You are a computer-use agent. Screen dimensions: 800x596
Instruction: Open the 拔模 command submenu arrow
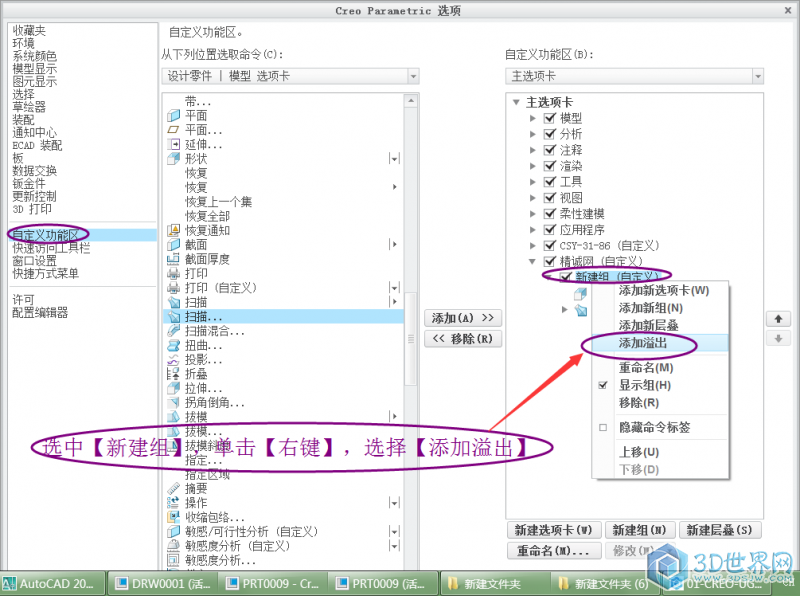click(x=394, y=417)
